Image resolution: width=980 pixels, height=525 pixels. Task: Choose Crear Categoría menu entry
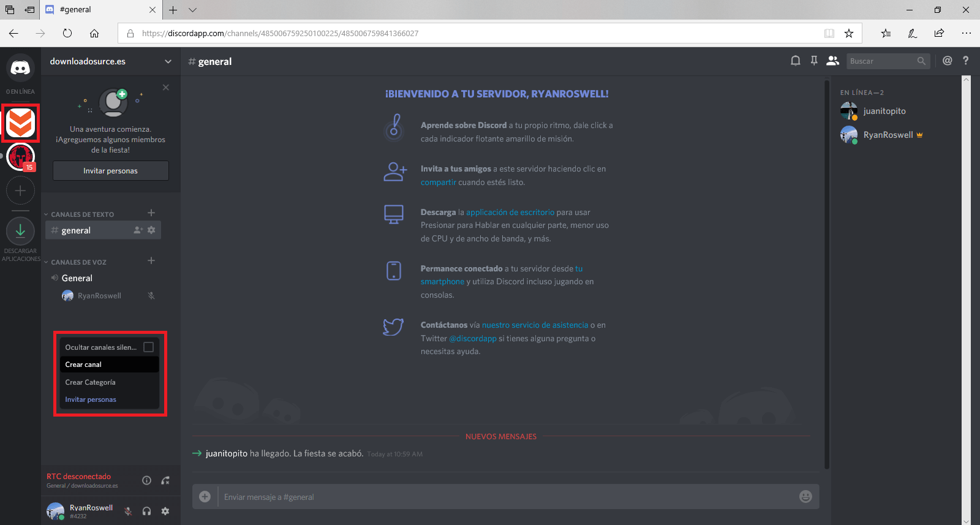click(x=109, y=382)
